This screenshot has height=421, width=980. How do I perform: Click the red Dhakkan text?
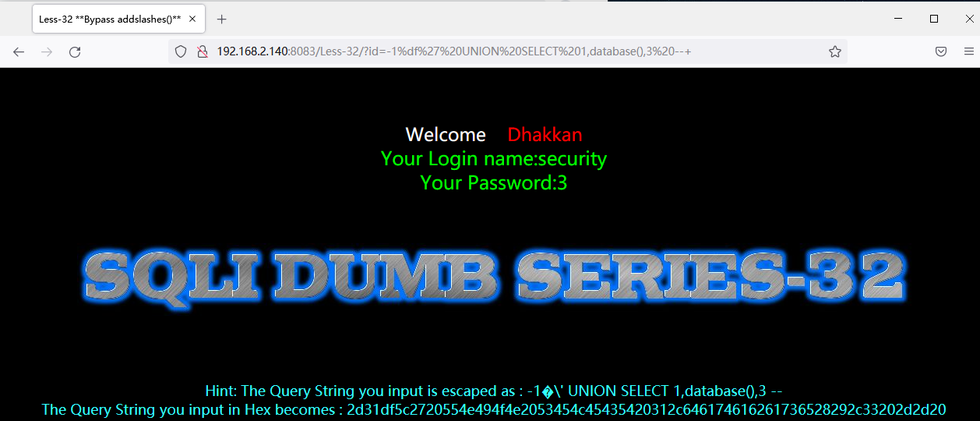(x=545, y=134)
